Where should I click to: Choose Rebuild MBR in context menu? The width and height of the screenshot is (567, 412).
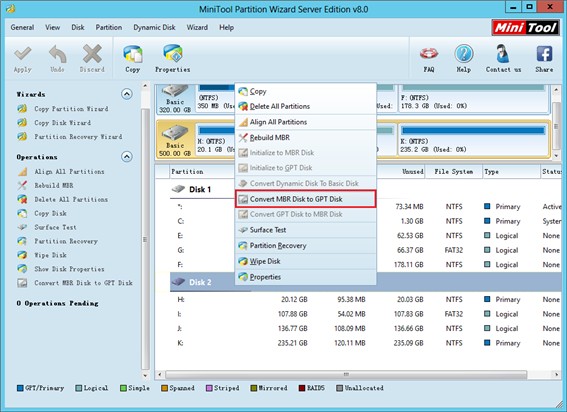tap(306, 137)
